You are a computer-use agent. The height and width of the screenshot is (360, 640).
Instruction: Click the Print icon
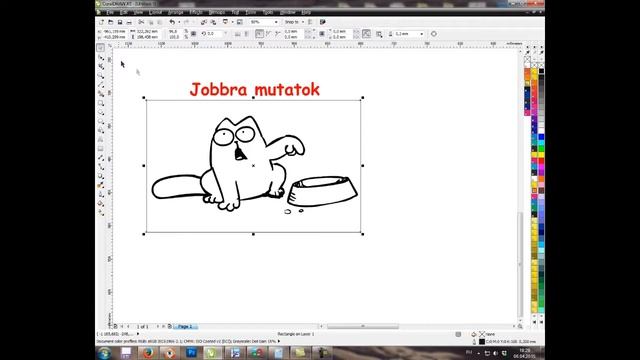pyautogui.click(x=129, y=22)
